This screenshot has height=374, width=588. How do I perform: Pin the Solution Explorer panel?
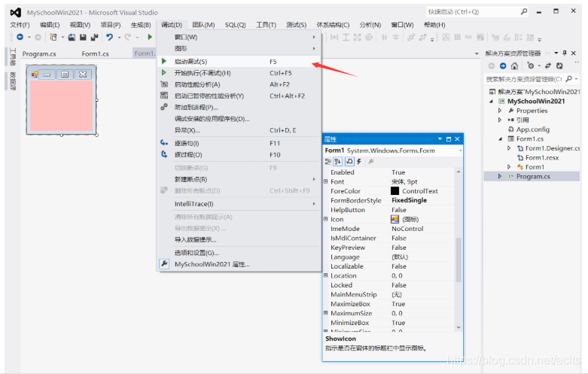click(x=565, y=53)
